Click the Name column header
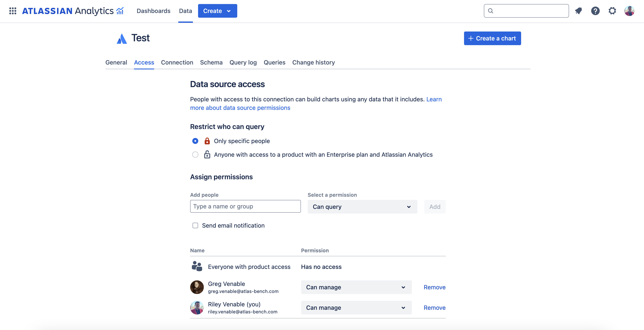Viewport: 644px width, 330px height. point(197,250)
